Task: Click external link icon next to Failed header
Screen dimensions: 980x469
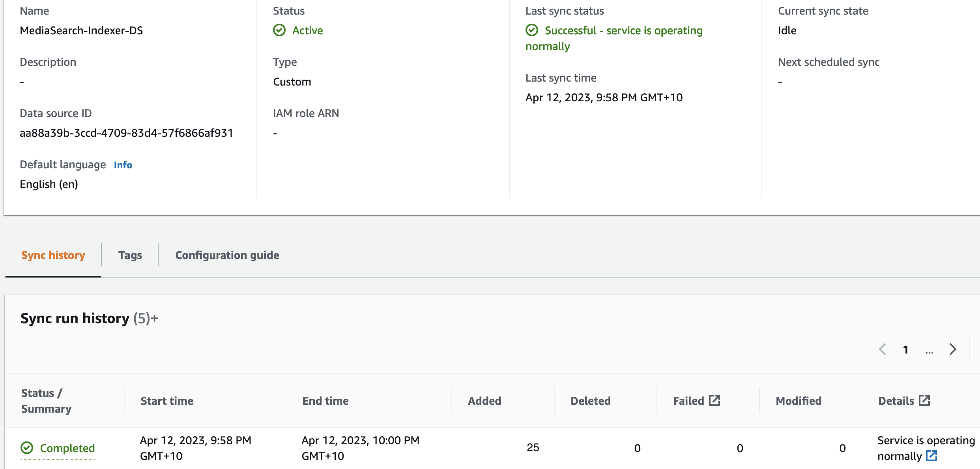Action: tap(714, 400)
